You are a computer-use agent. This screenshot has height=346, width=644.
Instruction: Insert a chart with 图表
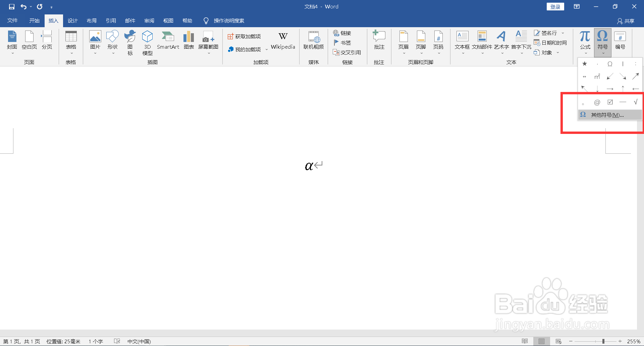(x=189, y=40)
